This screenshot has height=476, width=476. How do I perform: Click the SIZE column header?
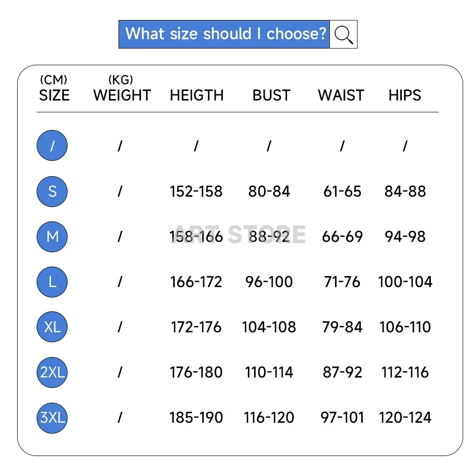pos(54,95)
